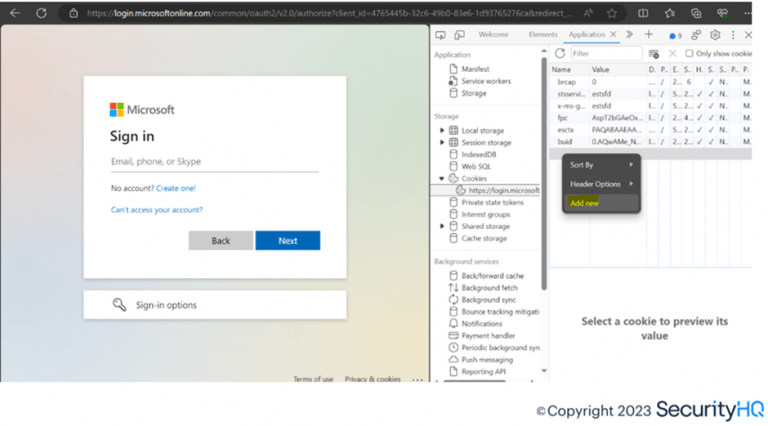Reload the page with the refresh icon
768x426 pixels.
click(x=41, y=13)
